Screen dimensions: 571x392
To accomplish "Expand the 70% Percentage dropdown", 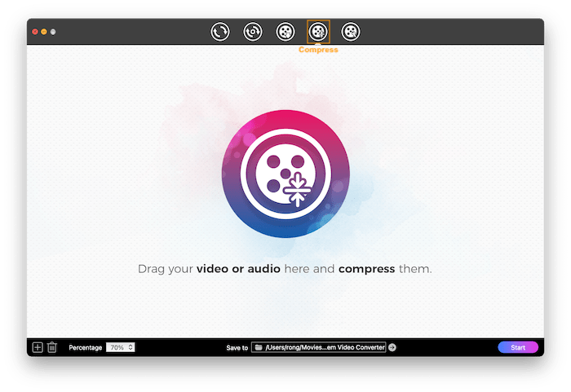I will (x=120, y=347).
